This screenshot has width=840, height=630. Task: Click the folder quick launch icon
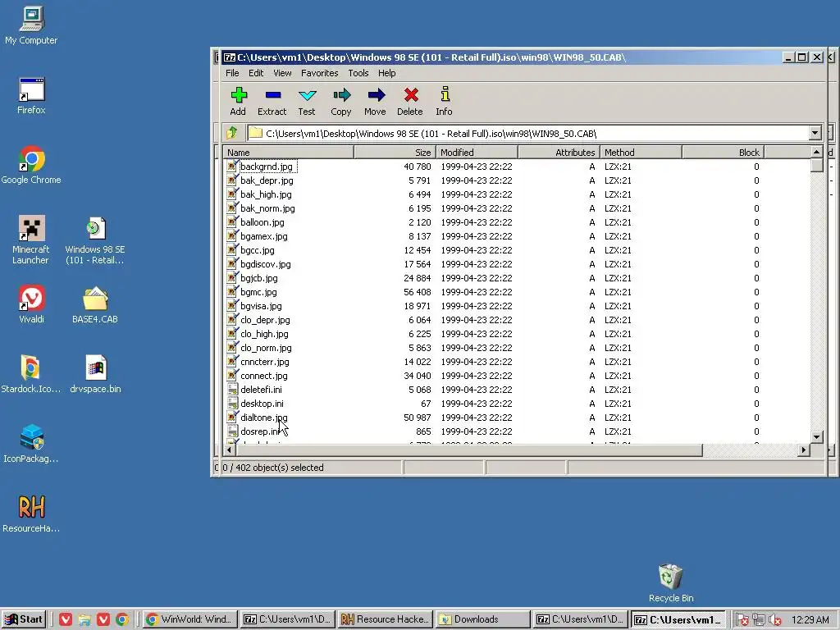(x=84, y=619)
